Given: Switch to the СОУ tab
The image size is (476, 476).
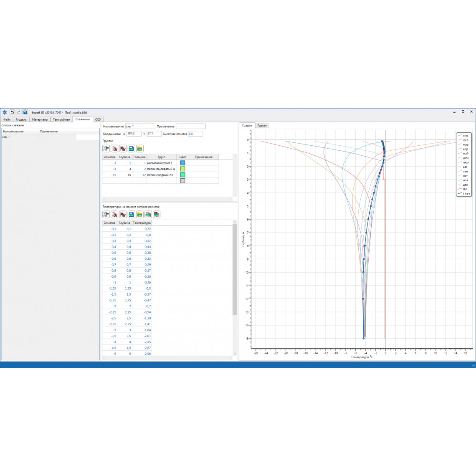Looking at the screenshot, I should (98, 119).
